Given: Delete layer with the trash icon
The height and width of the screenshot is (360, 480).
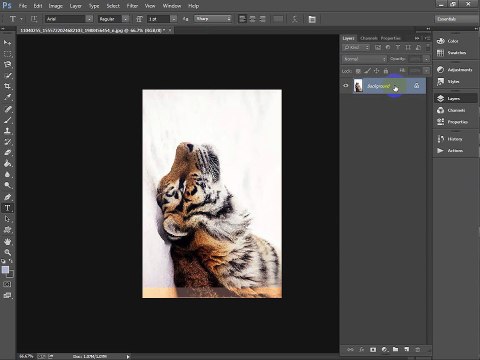Looking at the screenshot, I should point(417,350).
